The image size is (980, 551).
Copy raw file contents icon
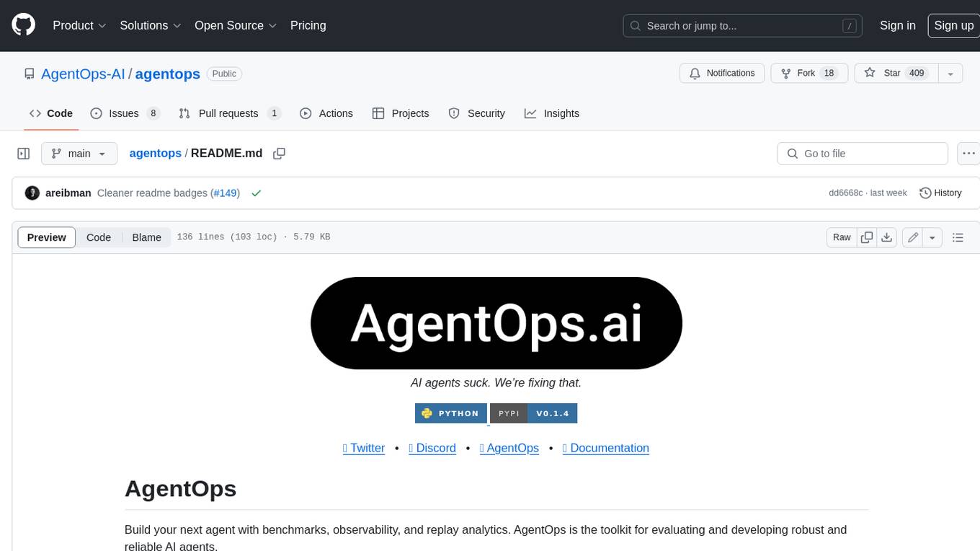[867, 237]
